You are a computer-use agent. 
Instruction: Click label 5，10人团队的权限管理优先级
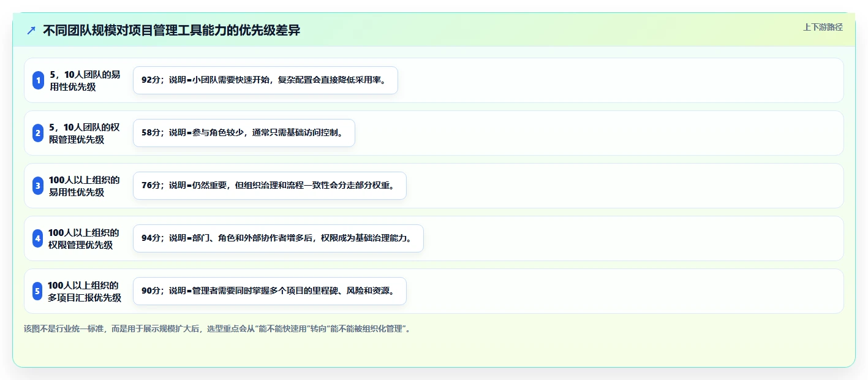(85, 133)
